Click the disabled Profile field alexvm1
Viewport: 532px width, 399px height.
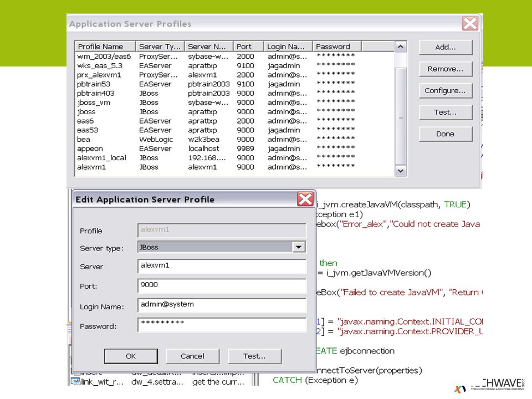(222, 230)
